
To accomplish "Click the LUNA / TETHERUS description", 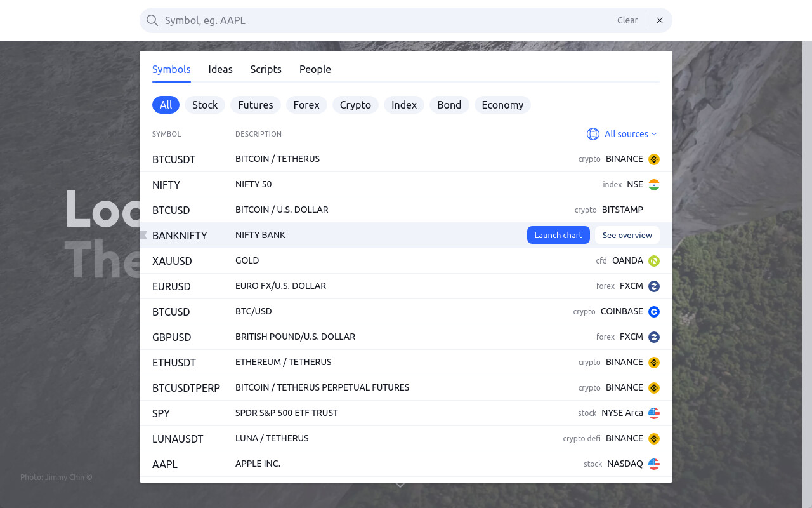I will [272, 438].
